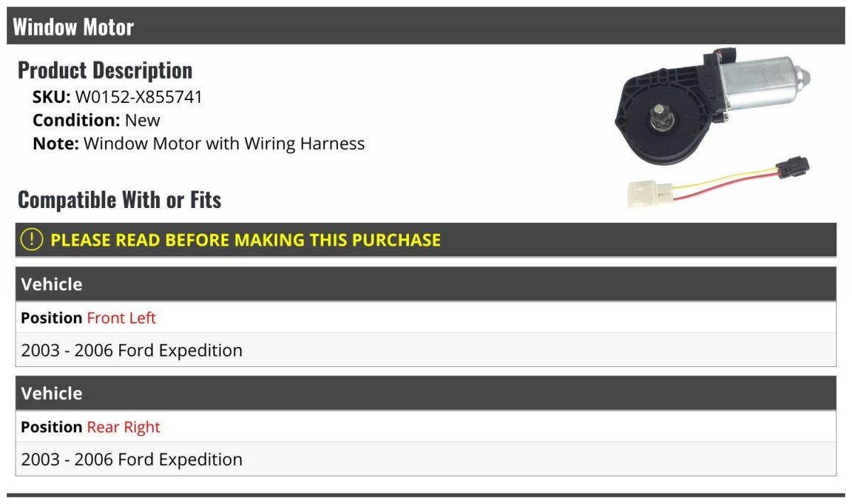Click the Product Description heading
Screen dimensions: 852x504
coord(105,70)
